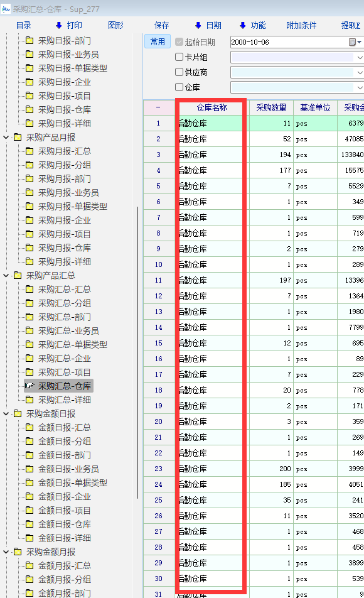Sort by 仓库名称 column header
Viewport: 364px width, 598px height.
(211, 107)
